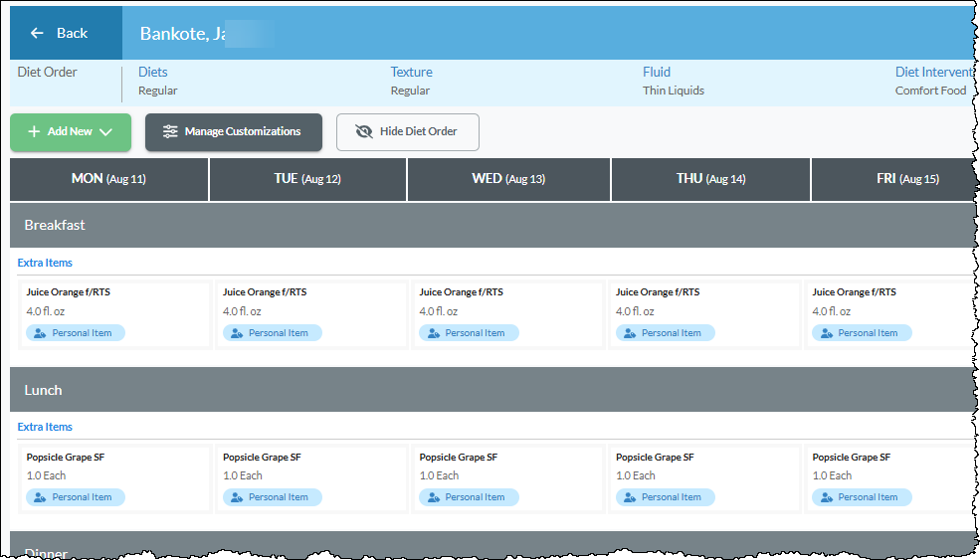Select the WED (Aug 13) column header

508,179
